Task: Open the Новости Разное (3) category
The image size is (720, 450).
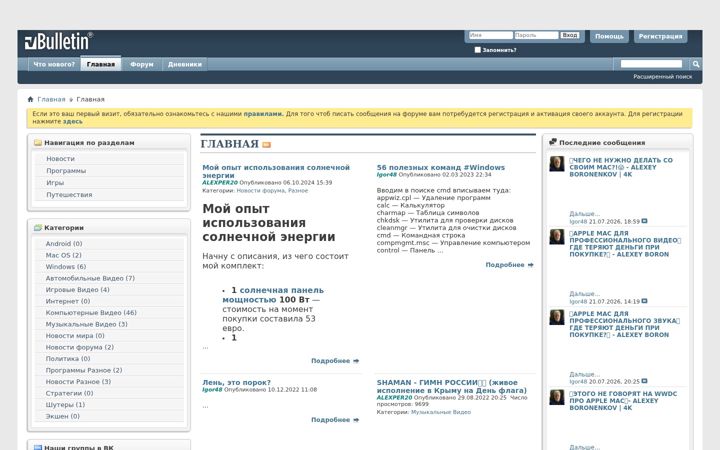Action: pos(78,382)
